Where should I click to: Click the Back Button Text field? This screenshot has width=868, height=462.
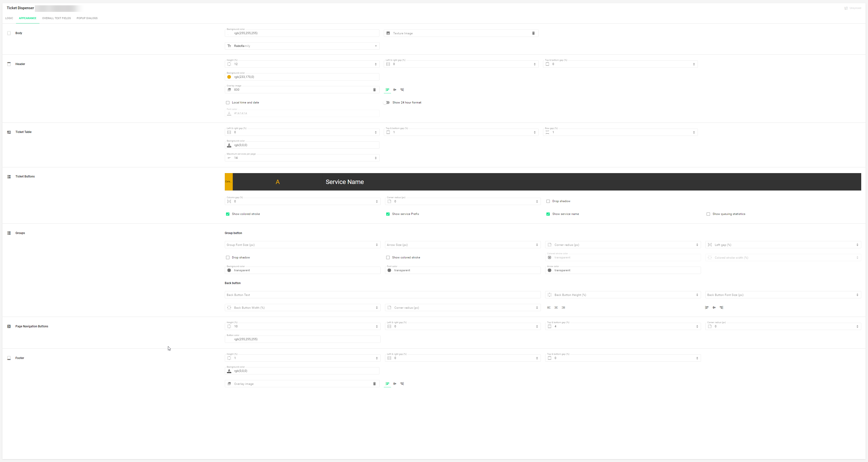(x=382, y=295)
